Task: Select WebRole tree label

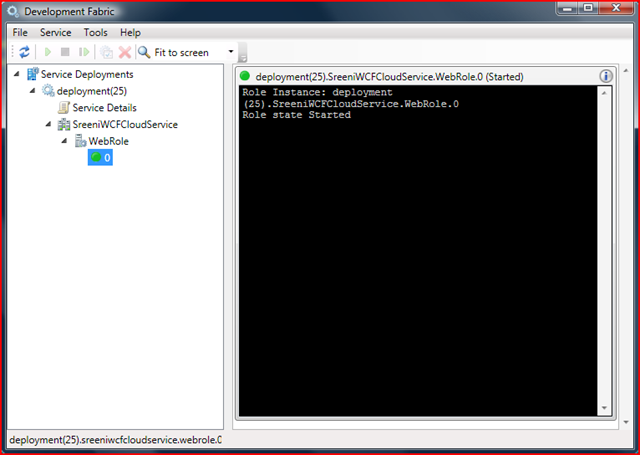Action: 109,141
